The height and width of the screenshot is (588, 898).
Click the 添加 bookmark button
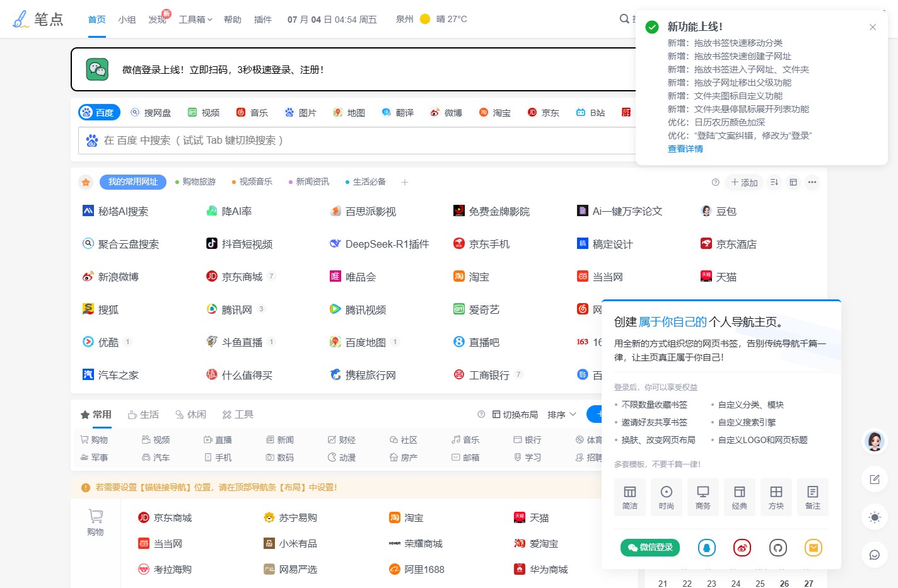[x=744, y=182]
